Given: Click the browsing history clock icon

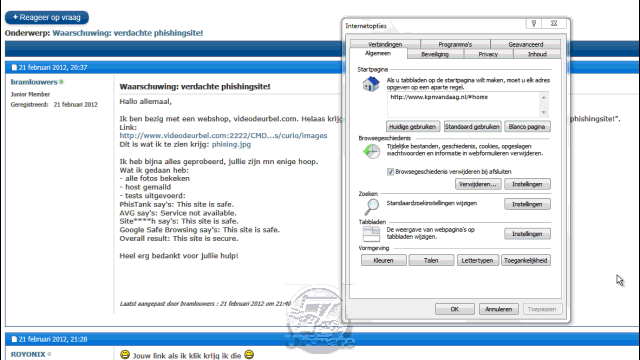Looking at the screenshot, I should pos(371,151).
